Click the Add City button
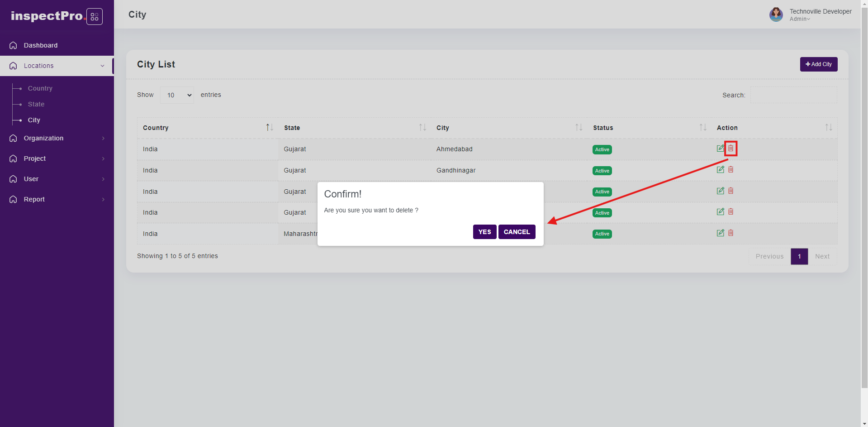The width and height of the screenshot is (868, 427). (818, 64)
